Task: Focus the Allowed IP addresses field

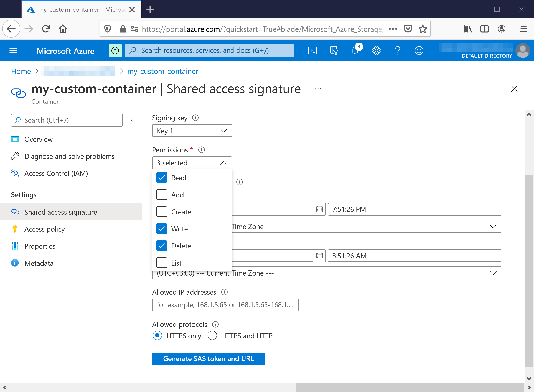Action: pyautogui.click(x=225, y=305)
